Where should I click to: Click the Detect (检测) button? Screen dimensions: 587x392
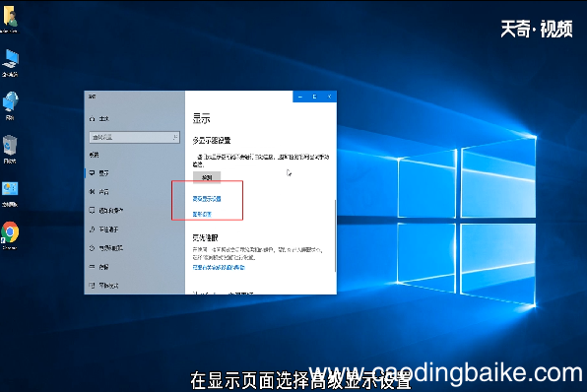pyautogui.click(x=207, y=177)
